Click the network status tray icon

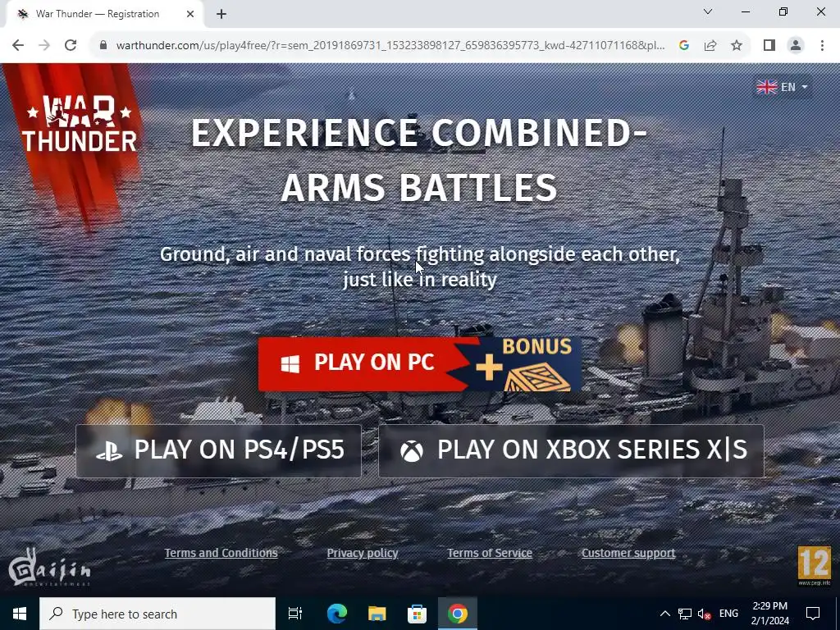(685, 614)
